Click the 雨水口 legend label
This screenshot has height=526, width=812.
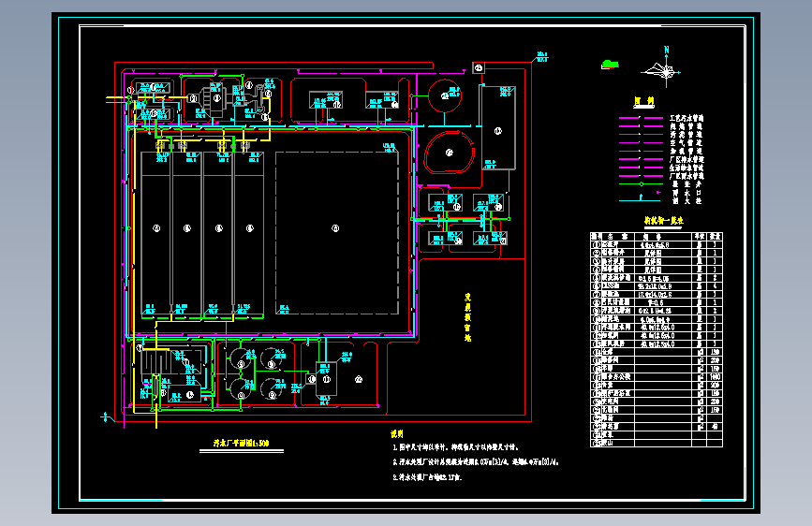point(687,193)
